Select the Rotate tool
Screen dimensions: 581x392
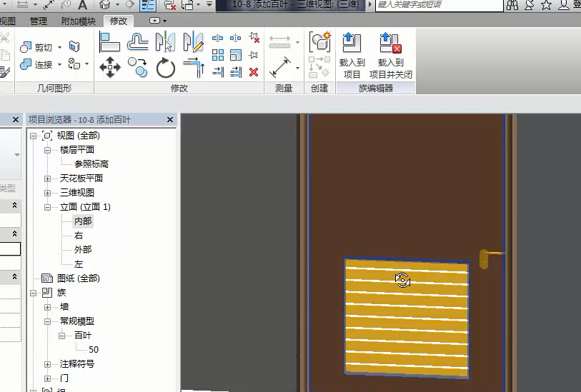(165, 68)
